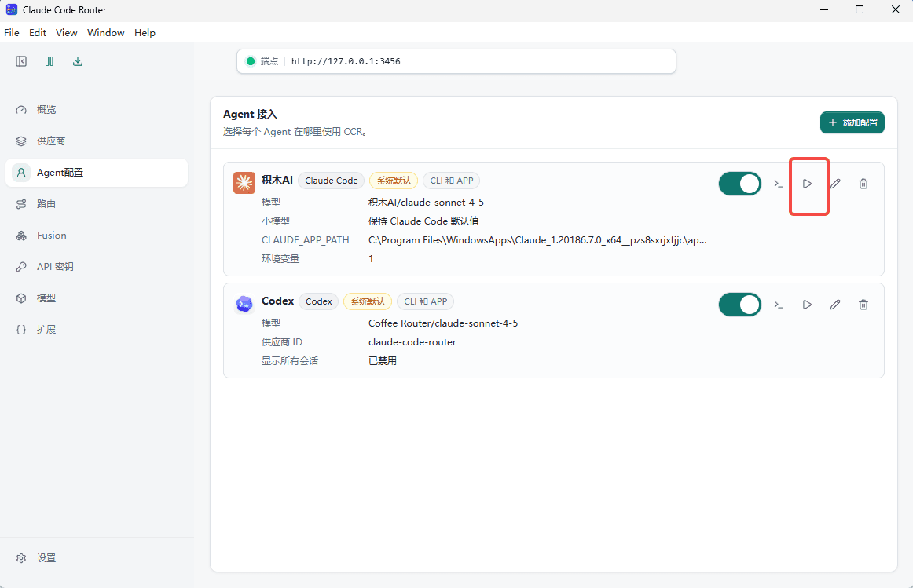
Task: Delete the 积木AI configuration
Action: [863, 184]
